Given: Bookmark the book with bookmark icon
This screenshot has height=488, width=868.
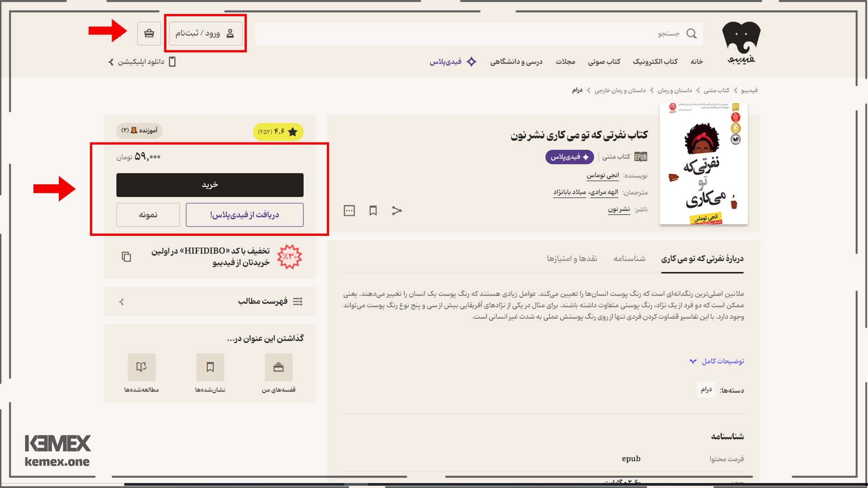Looking at the screenshot, I should [x=373, y=211].
